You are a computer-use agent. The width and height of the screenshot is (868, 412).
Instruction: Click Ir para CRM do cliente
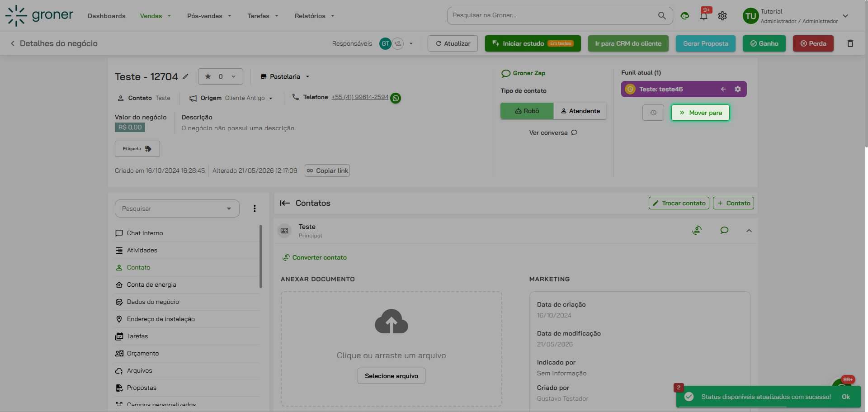click(628, 43)
